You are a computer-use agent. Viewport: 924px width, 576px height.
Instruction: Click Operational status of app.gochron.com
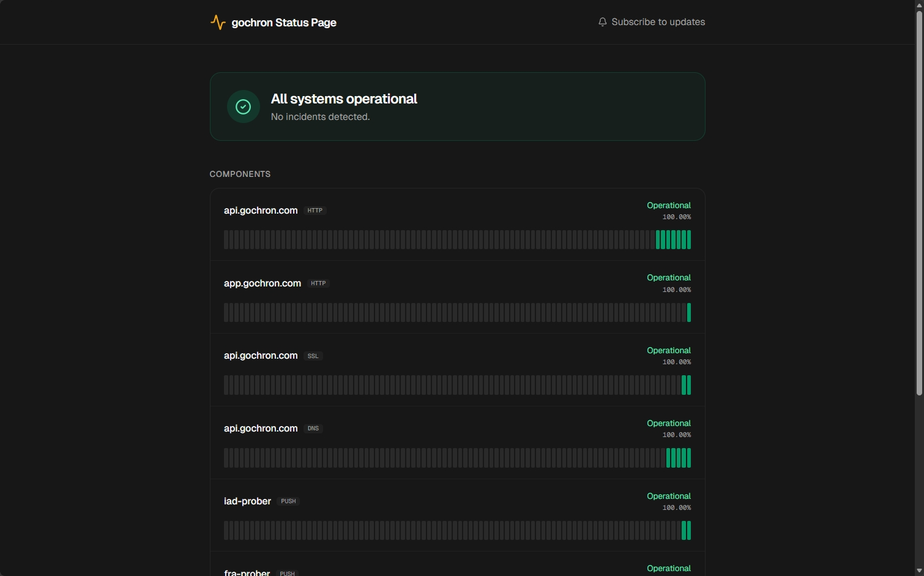(x=669, y=278)
